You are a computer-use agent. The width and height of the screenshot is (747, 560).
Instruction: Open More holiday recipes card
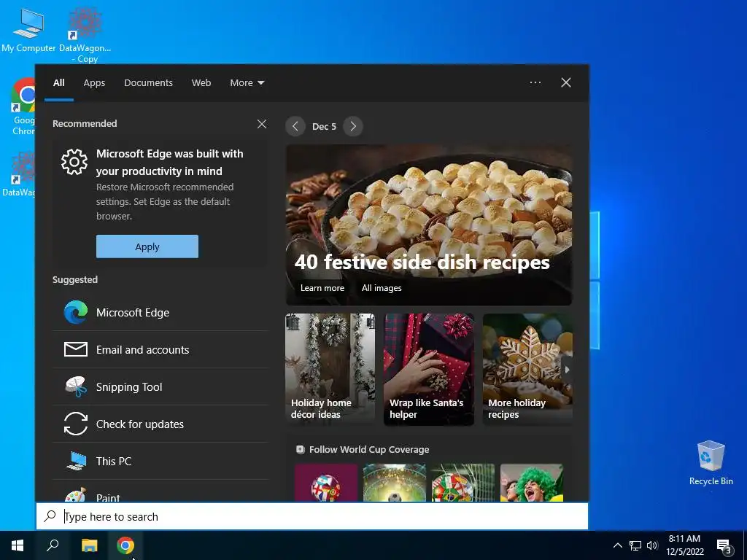(x=527, y=369)
